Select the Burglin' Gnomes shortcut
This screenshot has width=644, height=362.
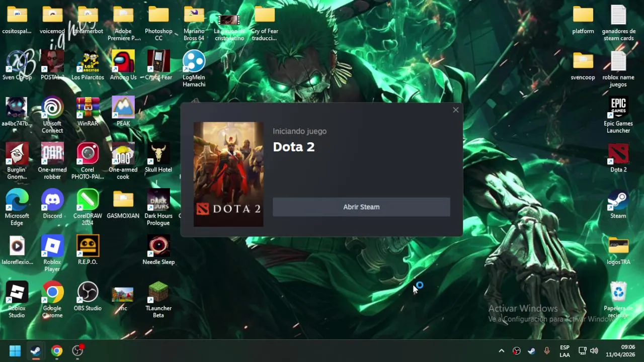[x=17, y=161]
